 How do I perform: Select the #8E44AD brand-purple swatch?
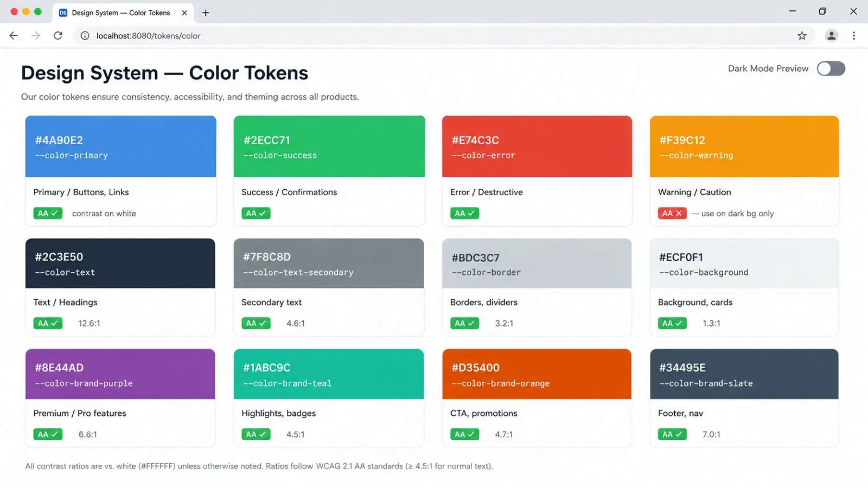120,374
